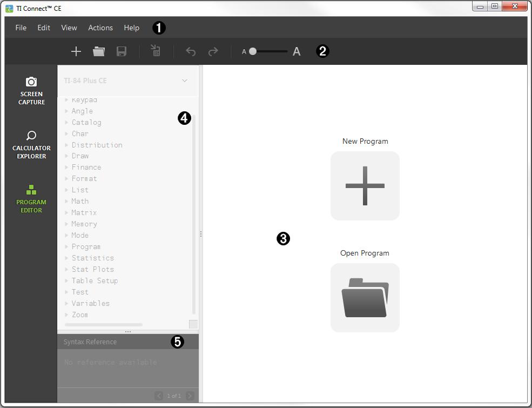Viewport: 532px width, 408px height.
Task: Expand the Zoom category
Action: point(66,315)
